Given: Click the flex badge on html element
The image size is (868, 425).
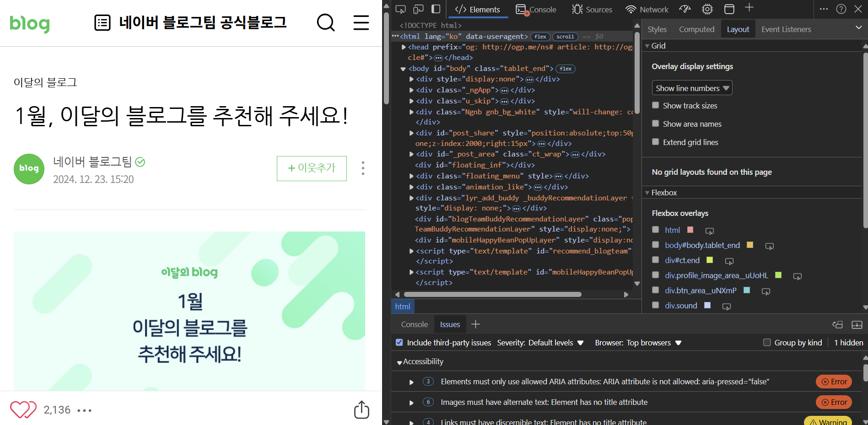Looking at the screenshot, I should click(x=540, y=37).
